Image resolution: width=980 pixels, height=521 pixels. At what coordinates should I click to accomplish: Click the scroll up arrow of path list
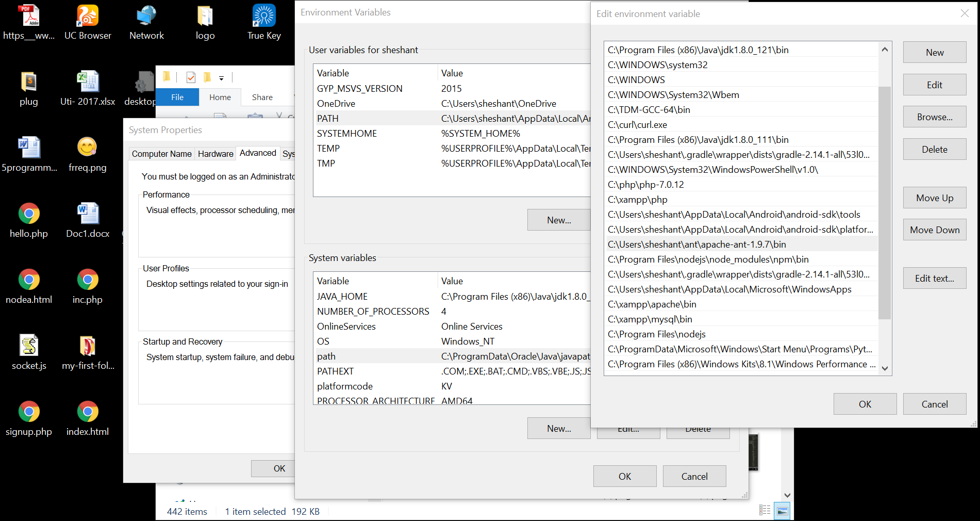pyautogui.click(x=885, y=50)
